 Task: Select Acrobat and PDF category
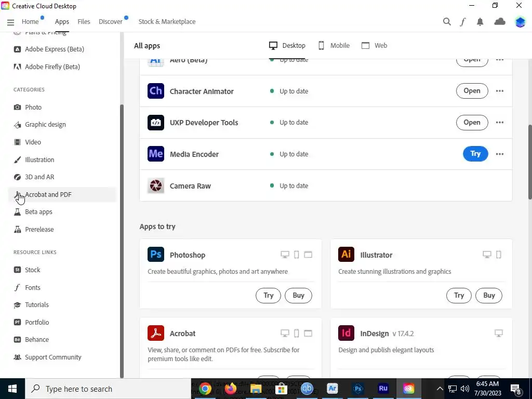point(62,194)
